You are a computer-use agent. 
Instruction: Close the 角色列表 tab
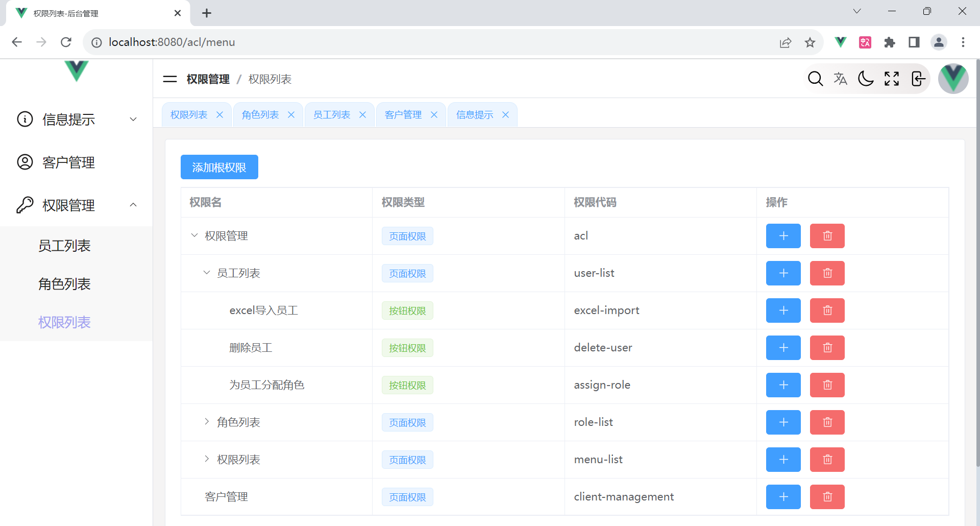(x=291, y=115)
